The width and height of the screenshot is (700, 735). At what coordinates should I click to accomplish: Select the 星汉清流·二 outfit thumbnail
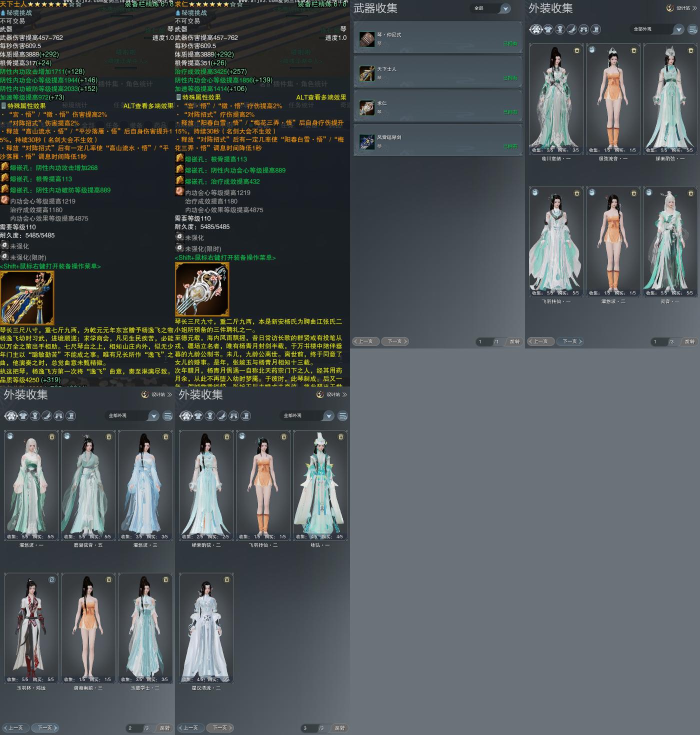click(206, 628)
